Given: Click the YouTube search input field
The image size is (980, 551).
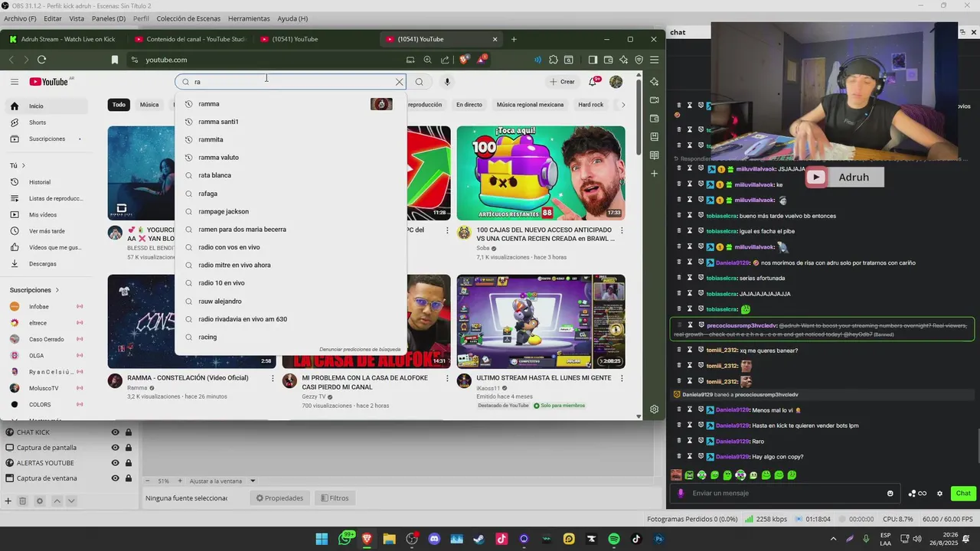Looking at the screenshot, I should 291,82.
